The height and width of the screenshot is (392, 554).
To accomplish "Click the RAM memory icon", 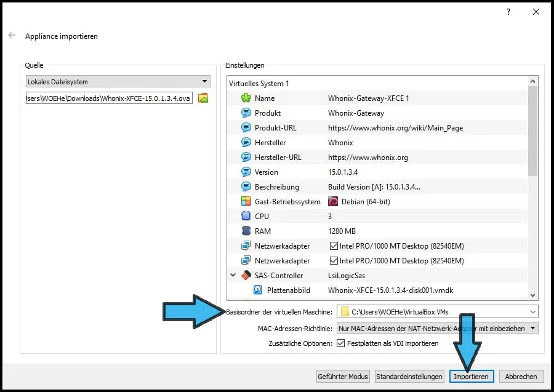I will (246, 231).
